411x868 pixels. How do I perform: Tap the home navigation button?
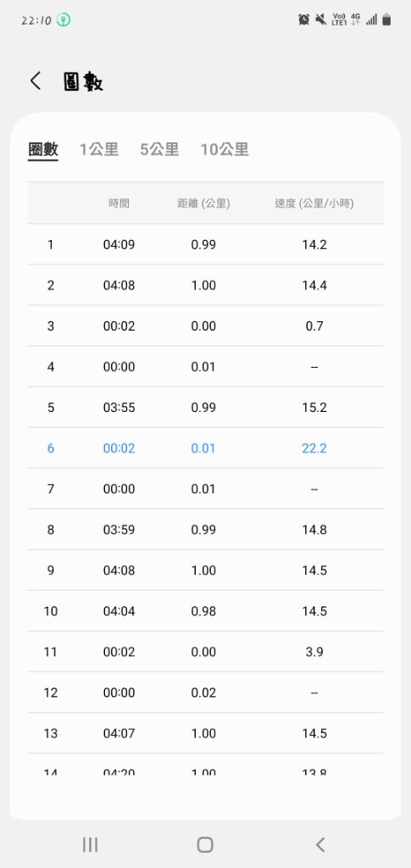205,844
